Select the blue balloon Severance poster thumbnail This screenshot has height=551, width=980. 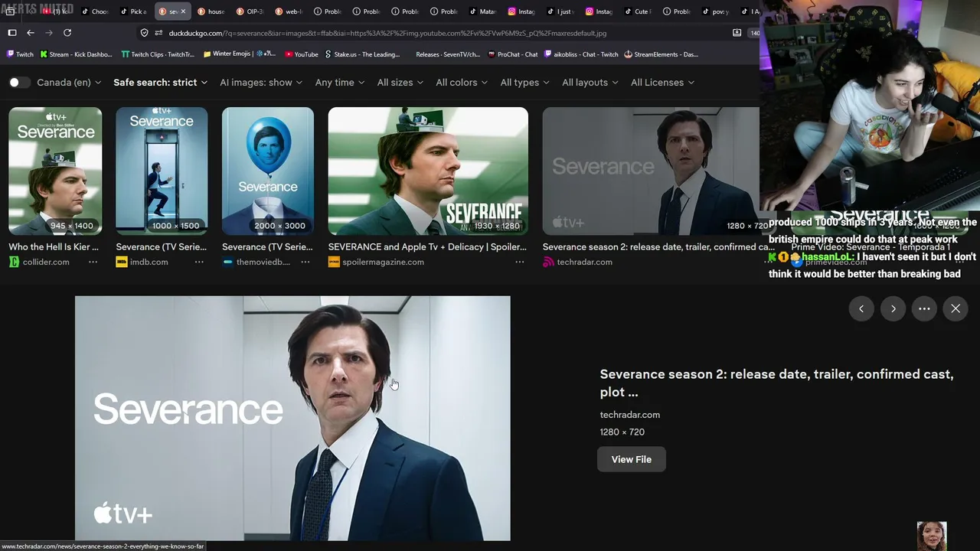tap(268, 171)
